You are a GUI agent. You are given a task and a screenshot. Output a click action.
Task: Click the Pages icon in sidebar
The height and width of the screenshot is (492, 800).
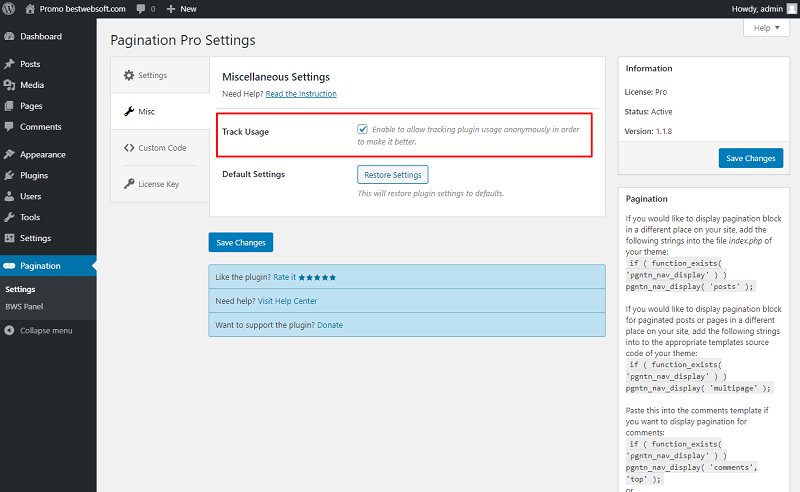coord(9,106)
